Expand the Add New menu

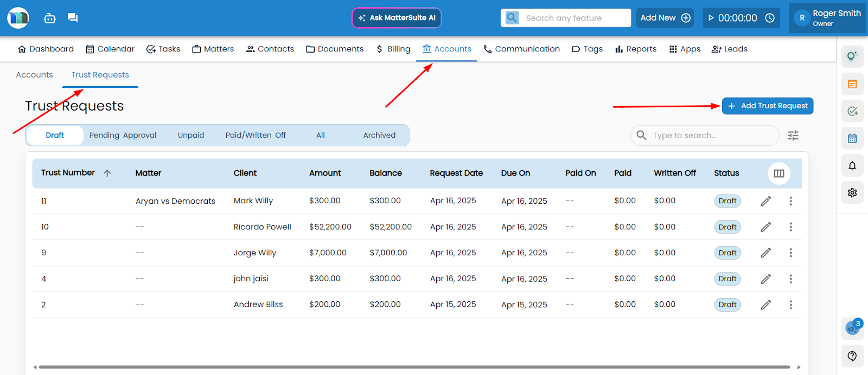665,18
